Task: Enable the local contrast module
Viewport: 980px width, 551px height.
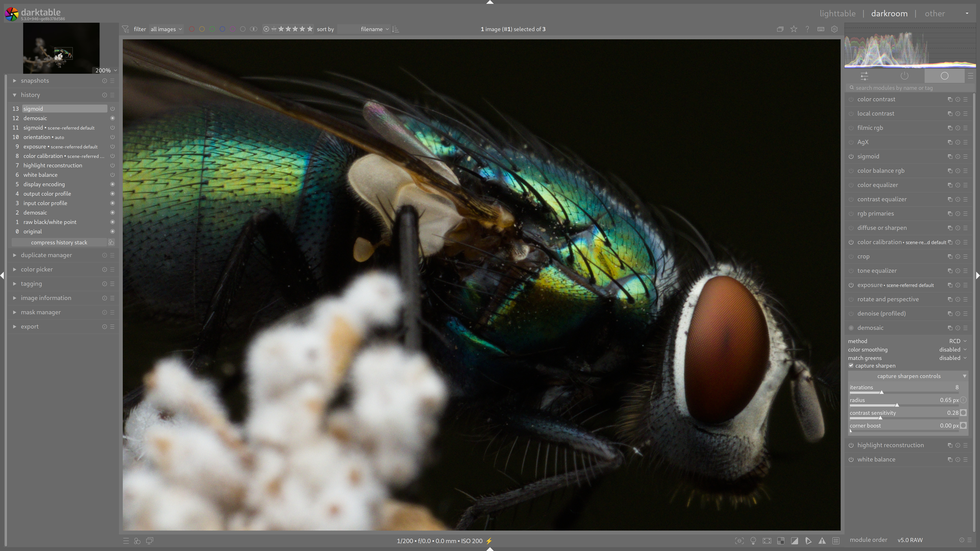Action: 851,114
